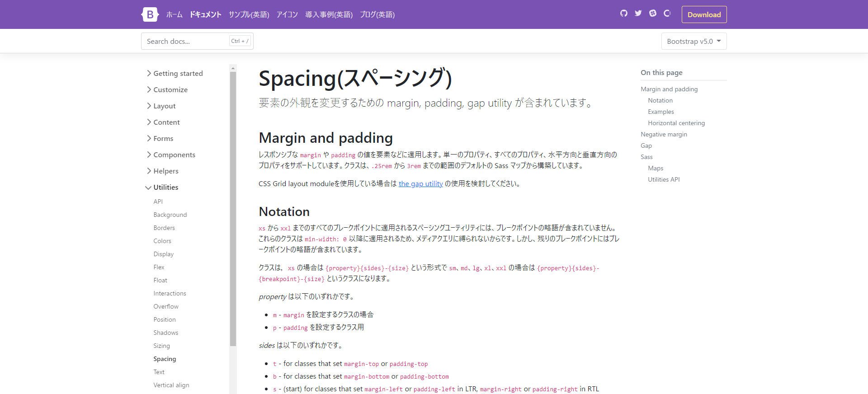Click the Open Collective icon

[667, 14]
